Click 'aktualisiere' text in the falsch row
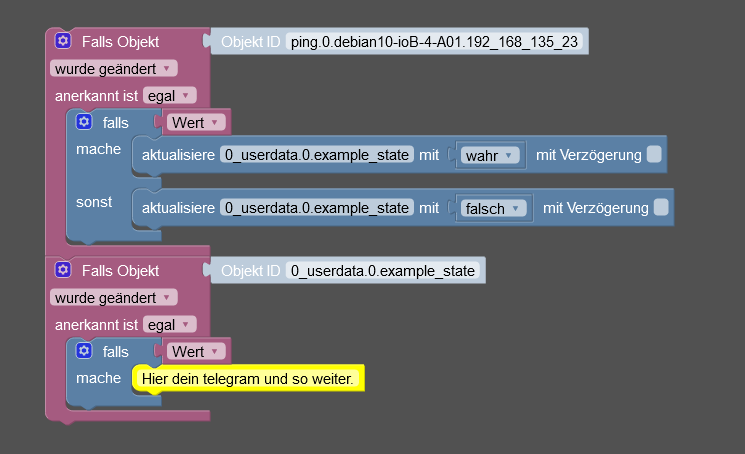The width and height of the screenshot is (745, 454). tap(178, 208)
